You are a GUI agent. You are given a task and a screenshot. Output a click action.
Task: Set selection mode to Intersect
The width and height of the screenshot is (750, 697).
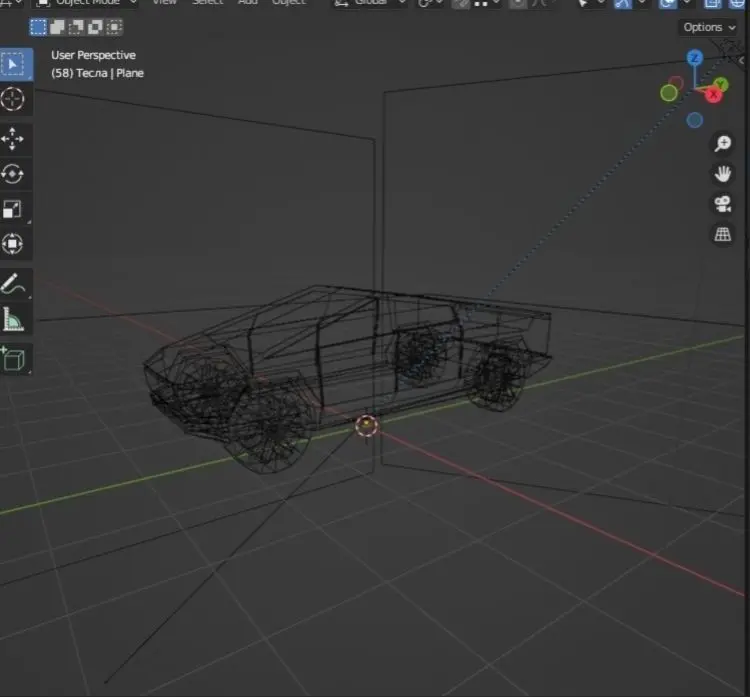[114, 27]
